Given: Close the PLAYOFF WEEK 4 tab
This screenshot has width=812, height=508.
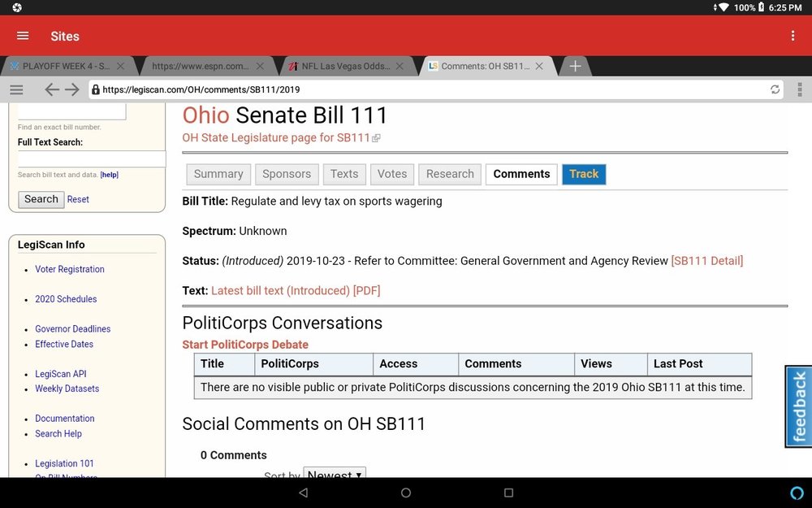Looking at the screenshot, I should coord(120,67).
